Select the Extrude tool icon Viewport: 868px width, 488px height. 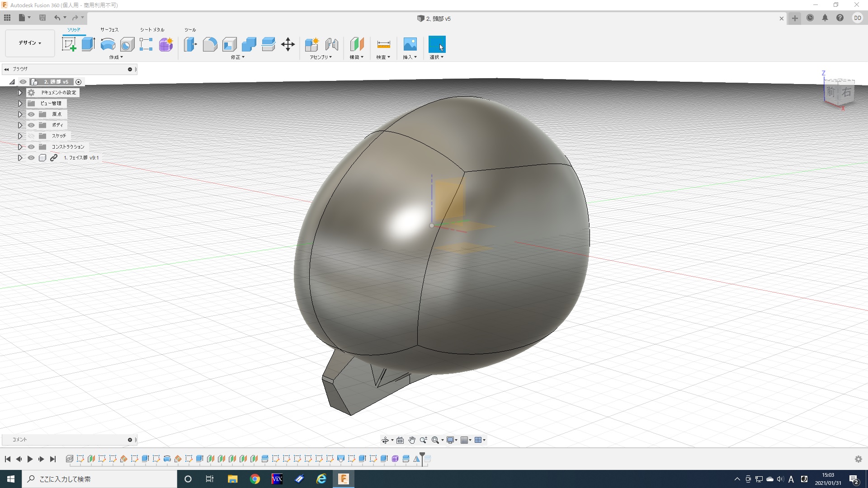[88, 44]
